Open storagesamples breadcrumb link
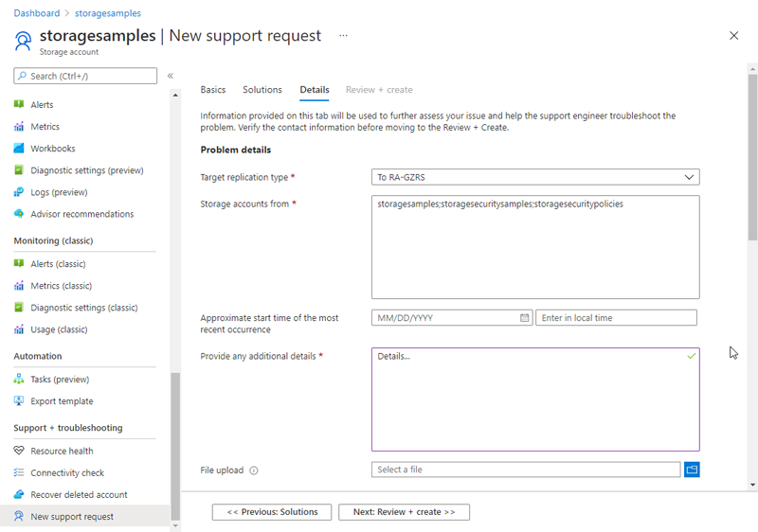 tap(108, 13)
